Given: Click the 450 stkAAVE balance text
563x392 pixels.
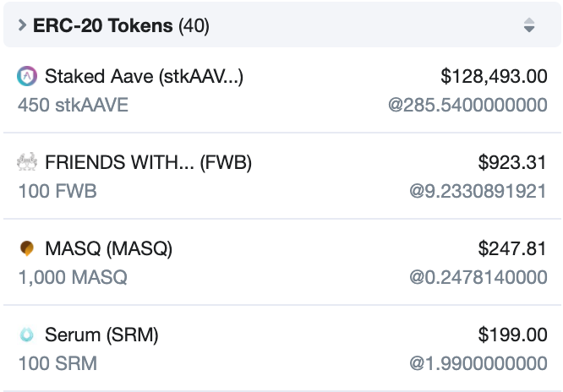Looking at the screenshot, I should coord(73,105).
